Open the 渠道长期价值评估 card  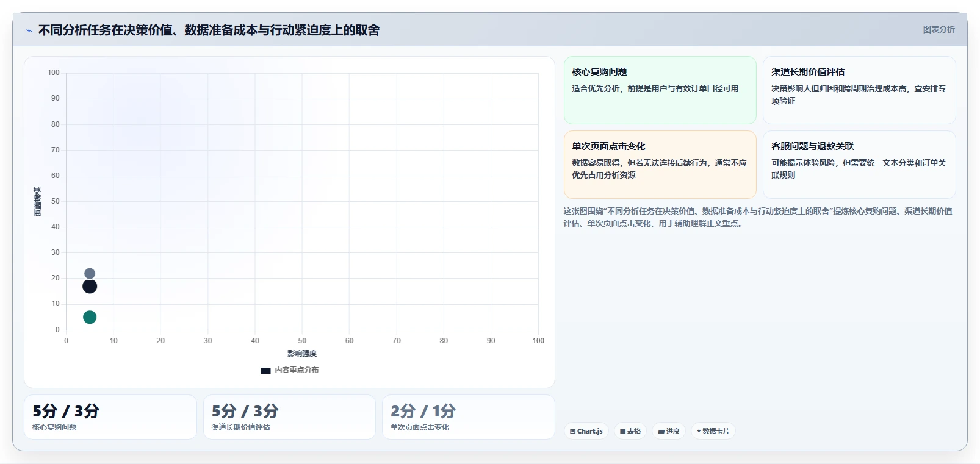[859, 90]
